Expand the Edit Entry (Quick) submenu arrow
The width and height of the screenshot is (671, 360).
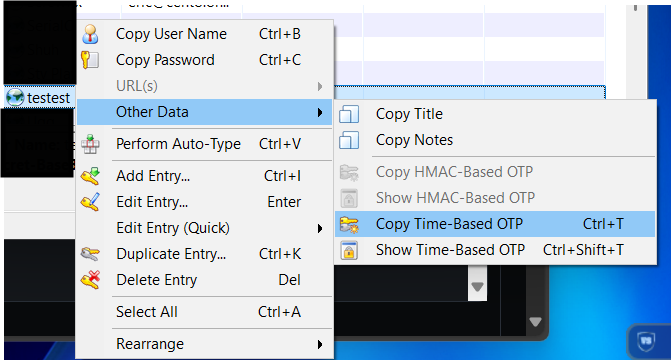tap(320, 228)
